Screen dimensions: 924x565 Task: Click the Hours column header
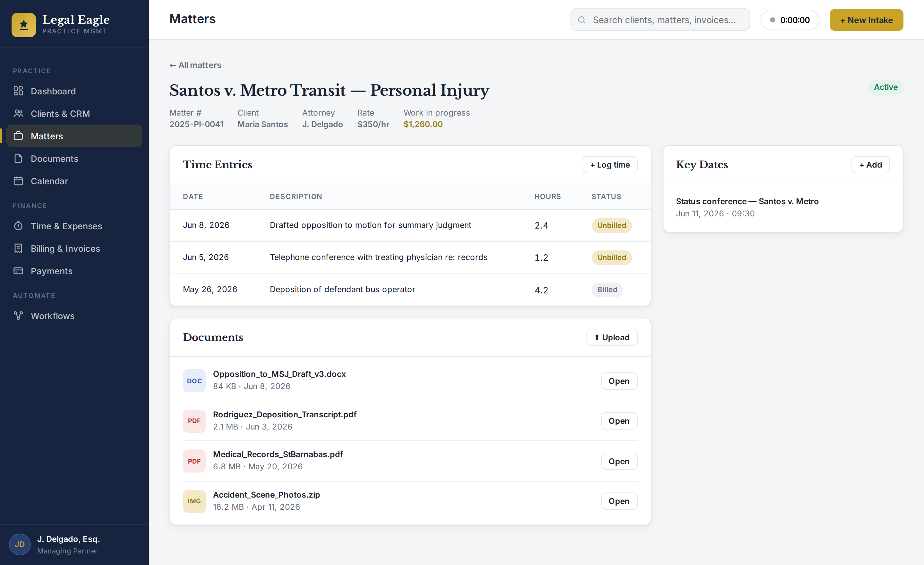click(x=547, y=196)
